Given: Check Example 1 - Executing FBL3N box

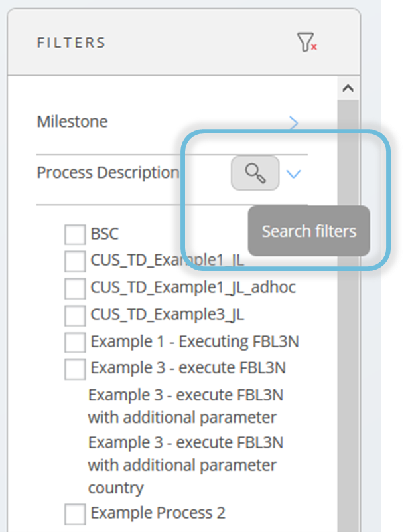Looking at the screenshot, I should [75, 342].
